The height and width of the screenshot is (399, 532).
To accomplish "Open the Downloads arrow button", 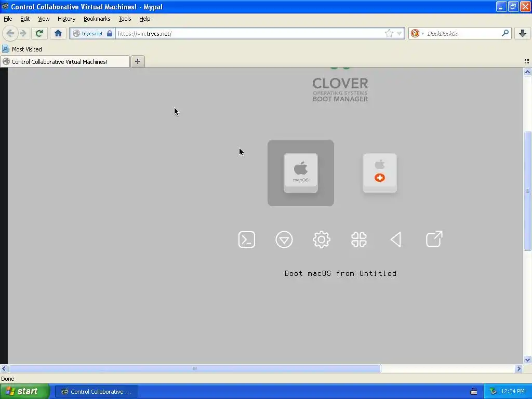I will pyautogui.click(x=523, y=33).
